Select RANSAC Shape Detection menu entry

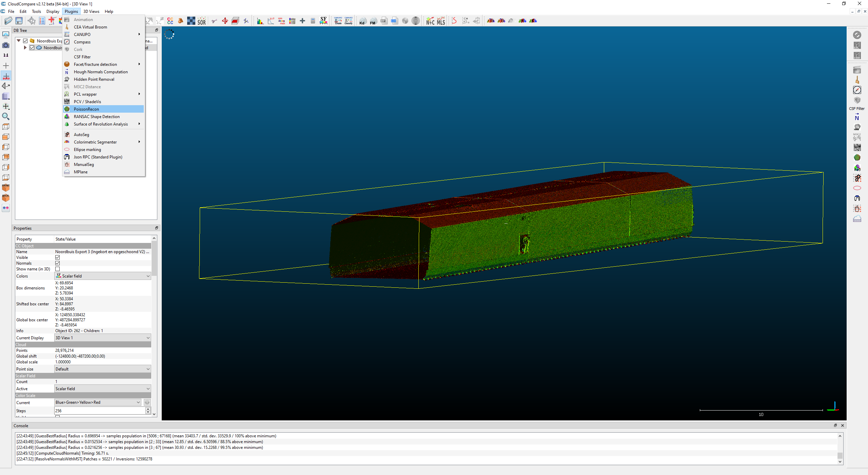[x=103, y=117]
